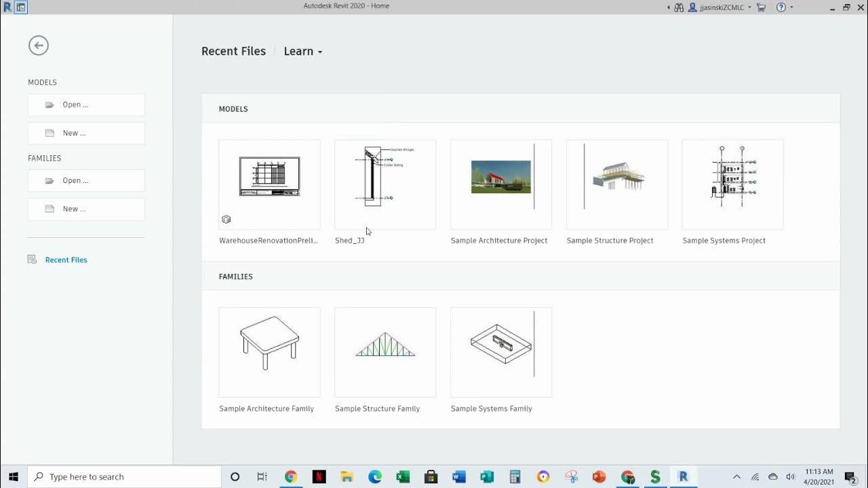Open Wi-Fi network tray icon
This screenshot has width=868, height=488.
[x=755, y=476]
